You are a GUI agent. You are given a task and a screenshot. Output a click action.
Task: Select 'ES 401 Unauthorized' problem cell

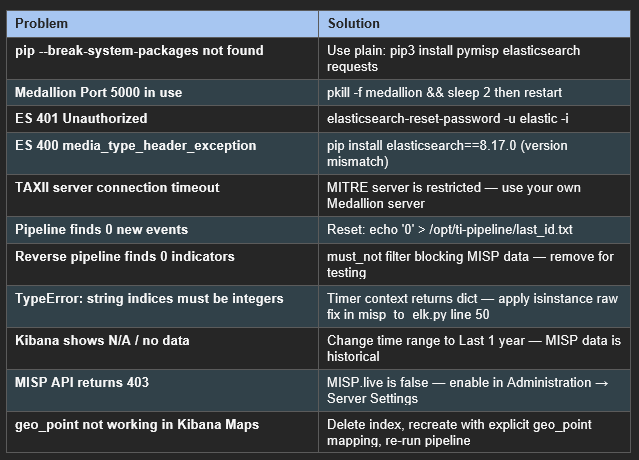click(x=162, y=119)
